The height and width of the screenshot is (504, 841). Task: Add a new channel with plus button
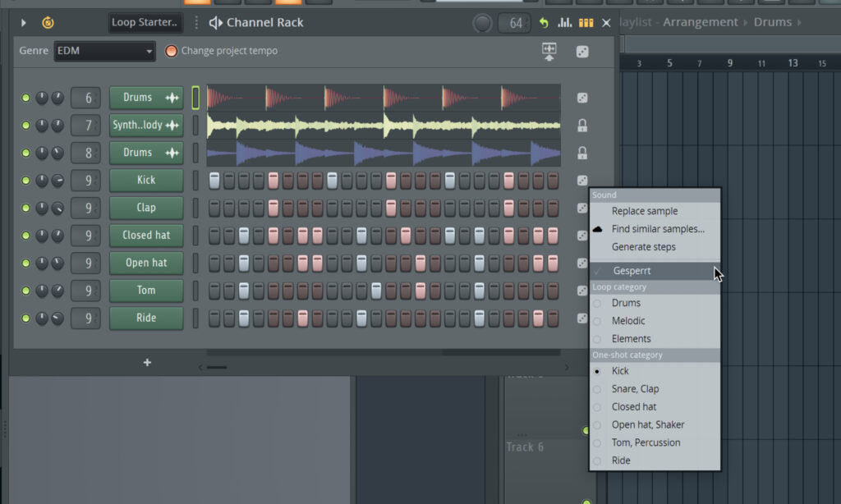(x=147, y=363)
